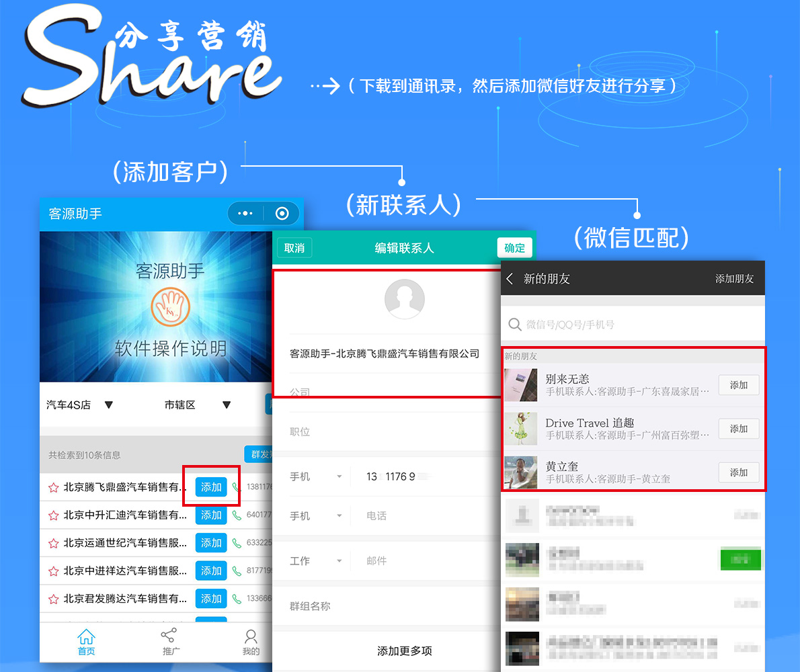Call 北京君发腾达 via phone icon
The image size is (800, 672).
tap(236, 599)
